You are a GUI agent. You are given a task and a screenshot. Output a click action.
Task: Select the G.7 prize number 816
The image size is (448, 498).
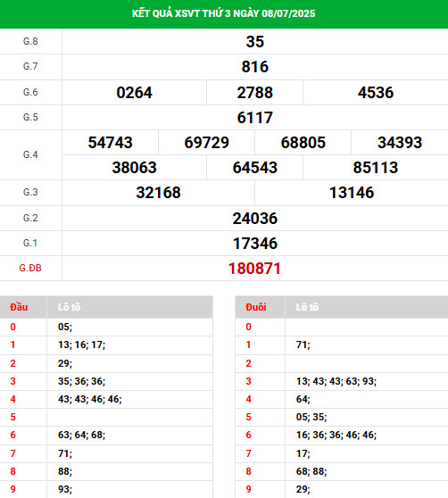click(254, 67)
